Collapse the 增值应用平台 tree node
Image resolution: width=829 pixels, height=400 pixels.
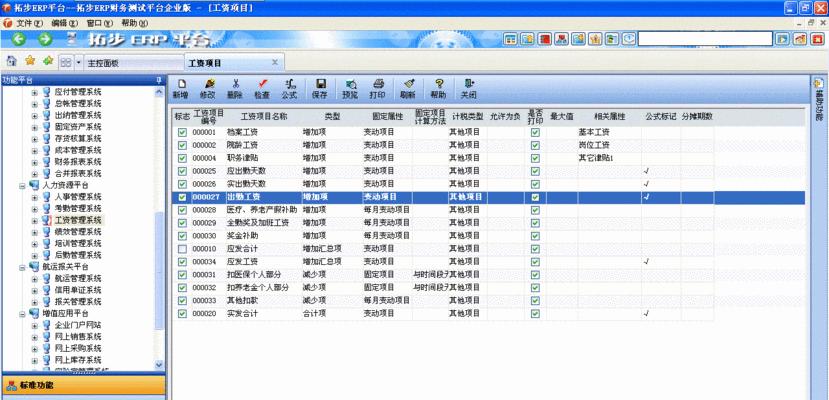(x=22, y=313)
